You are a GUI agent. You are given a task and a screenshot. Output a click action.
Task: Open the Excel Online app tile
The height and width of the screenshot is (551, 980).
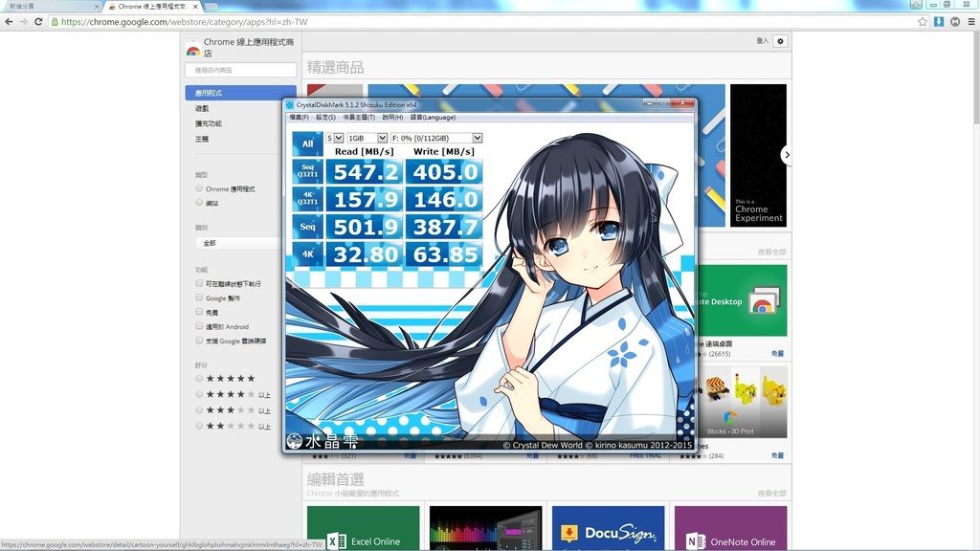pos(363,528)
